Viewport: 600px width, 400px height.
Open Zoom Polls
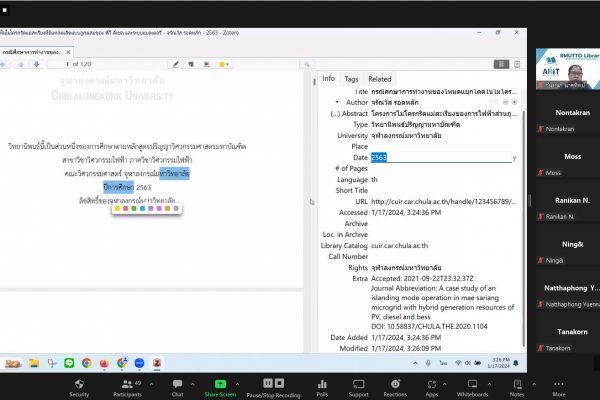(322, 388)
